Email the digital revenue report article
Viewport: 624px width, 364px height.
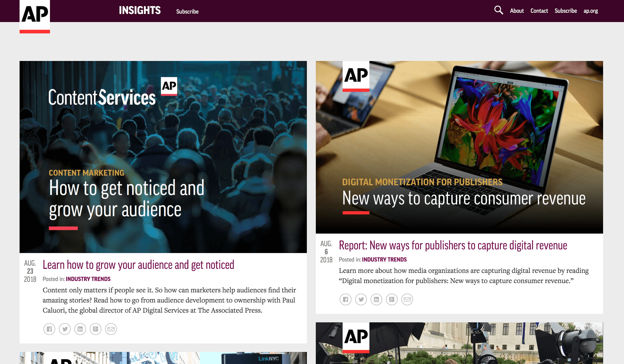click(x=407, y=300)
